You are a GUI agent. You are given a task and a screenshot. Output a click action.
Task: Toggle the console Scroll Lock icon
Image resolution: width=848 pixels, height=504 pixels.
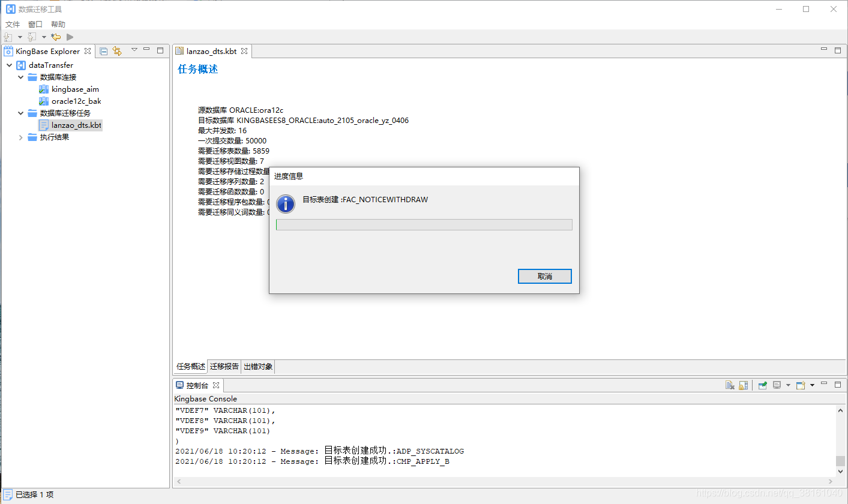[x=743, y=385]
